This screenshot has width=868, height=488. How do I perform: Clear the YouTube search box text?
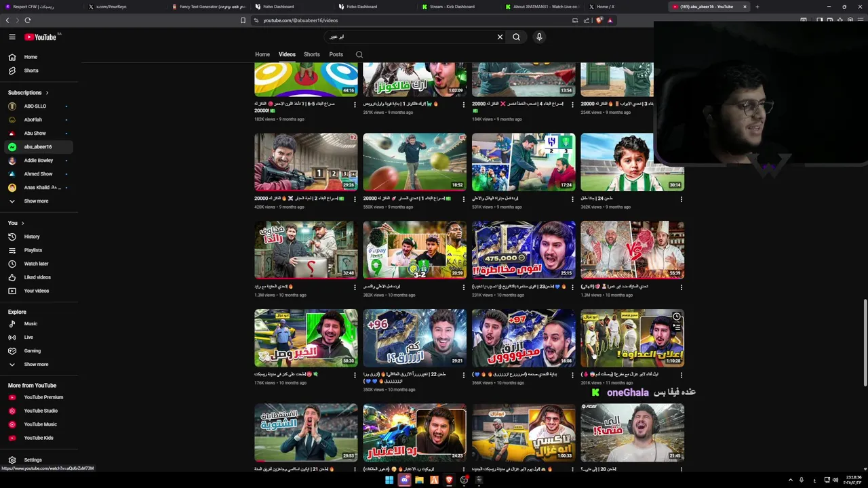point(500,37)
